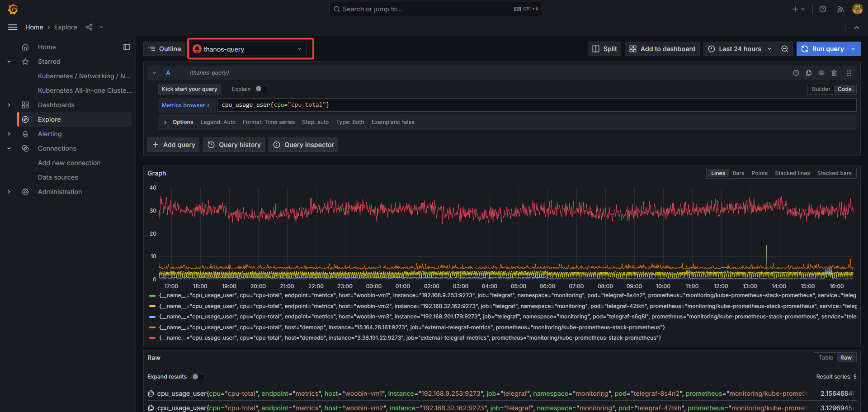Click the zoom out time range icon
The width and height of the screenshot is (868, 412).
785,49
